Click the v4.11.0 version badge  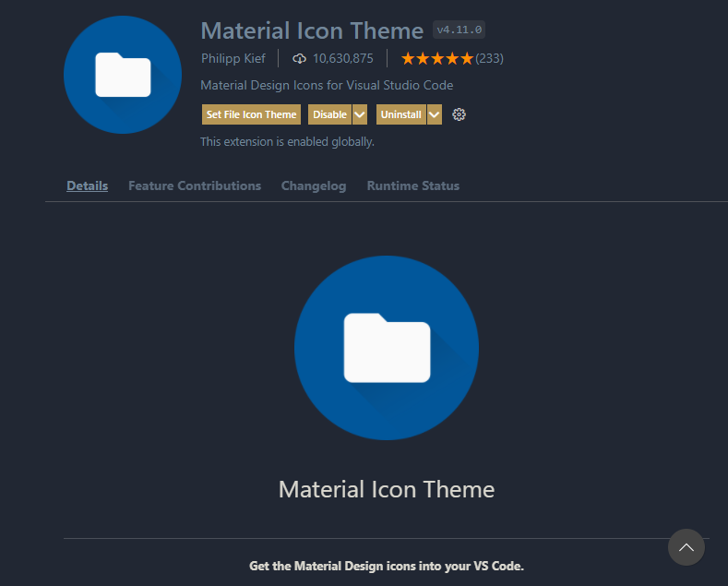[x=459, y=30]
